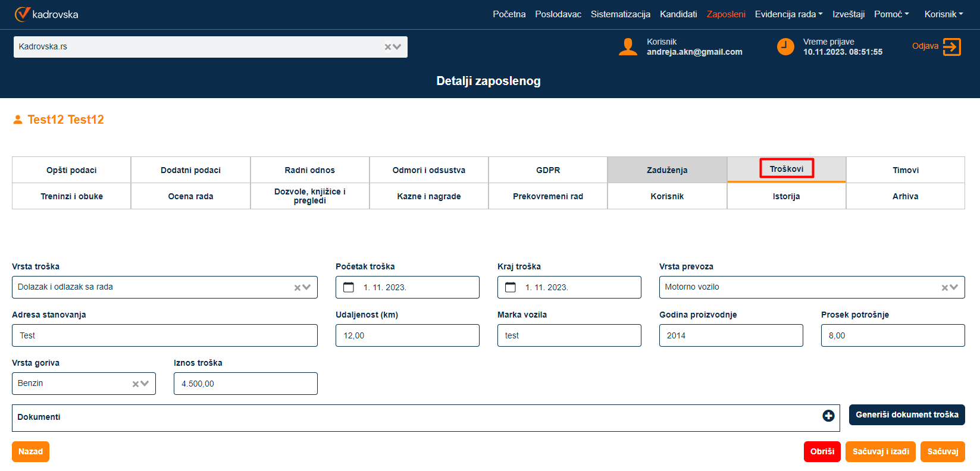Click the red Obriši button

822,451
